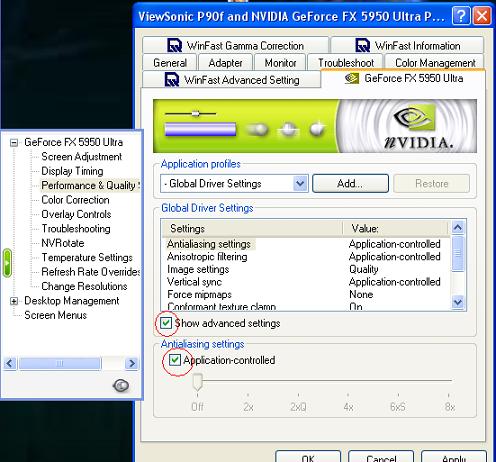
Task: Uncheck Application-controlled antialiasing checkbox
Action: click(x=175, y=360)
